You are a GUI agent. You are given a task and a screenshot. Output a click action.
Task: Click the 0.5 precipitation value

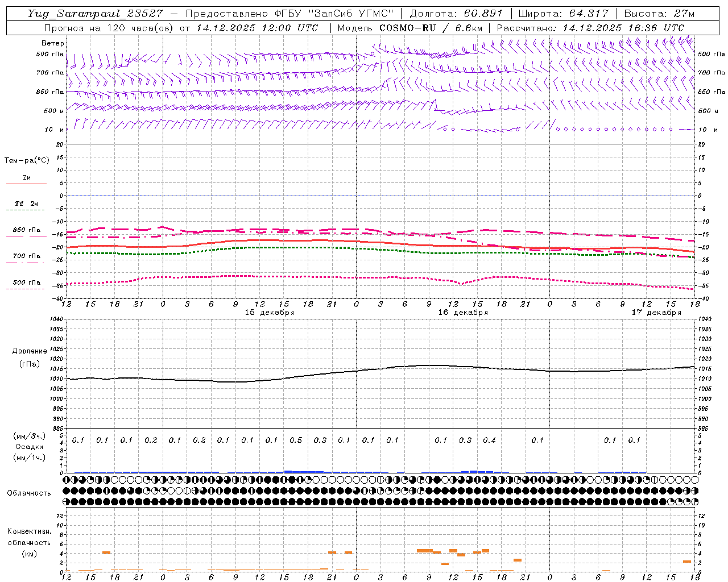(x=296, y=440)
